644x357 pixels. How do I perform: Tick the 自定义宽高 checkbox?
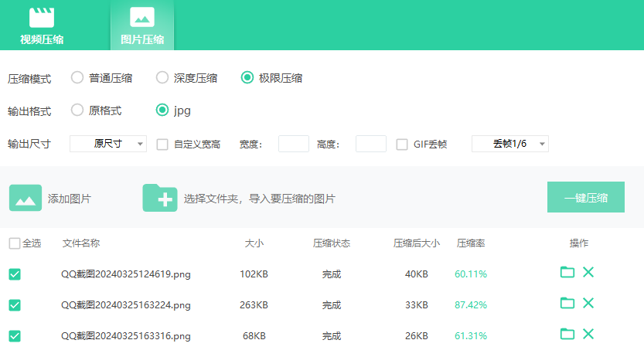point(162,144)
